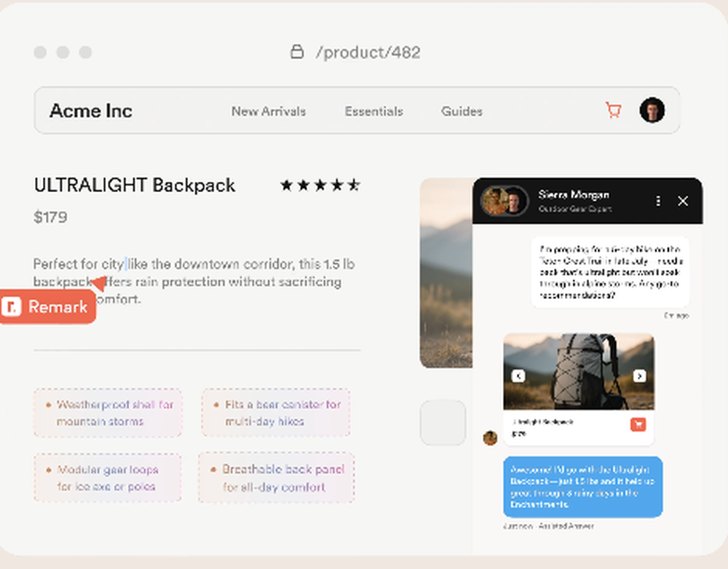The width and height of the screenshot is (728, 569).
Task: Open the Essentials section
Action: [373, 111]
